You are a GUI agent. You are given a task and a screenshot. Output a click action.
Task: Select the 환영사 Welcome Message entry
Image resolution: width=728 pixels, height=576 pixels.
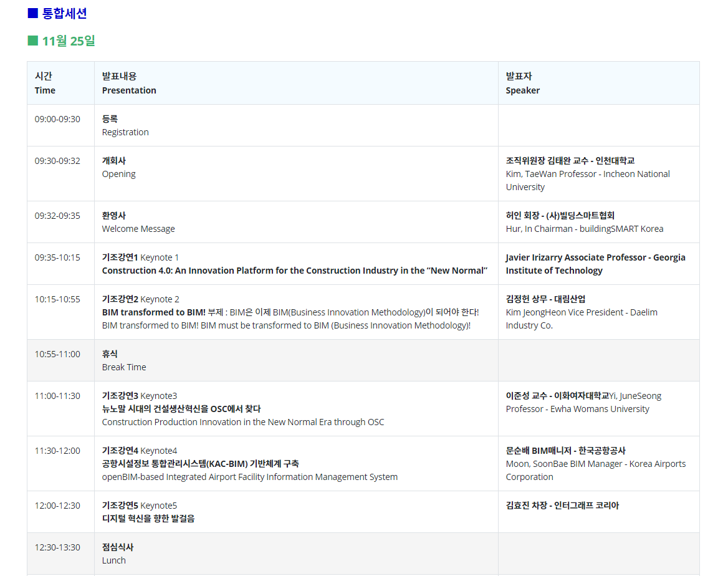(x=138, y=222)
